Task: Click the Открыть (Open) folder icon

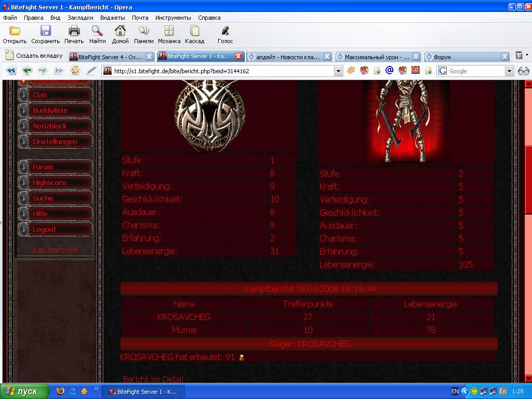Action: tap(15, 31)
